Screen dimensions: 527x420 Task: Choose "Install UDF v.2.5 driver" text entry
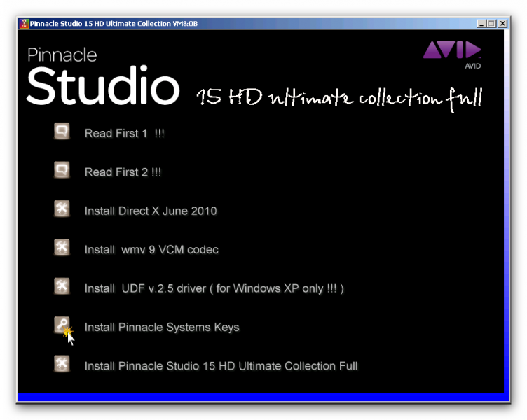pos(214,288)
